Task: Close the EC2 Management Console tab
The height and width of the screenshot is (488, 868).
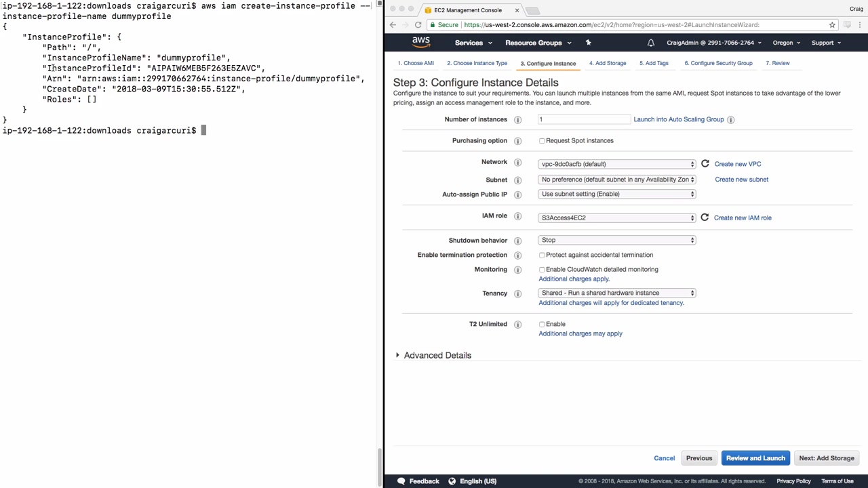Action: point(517,10)
